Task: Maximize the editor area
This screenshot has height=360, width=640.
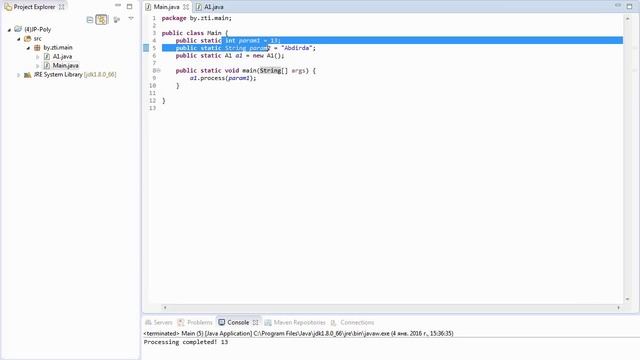Action: (629, 7)
